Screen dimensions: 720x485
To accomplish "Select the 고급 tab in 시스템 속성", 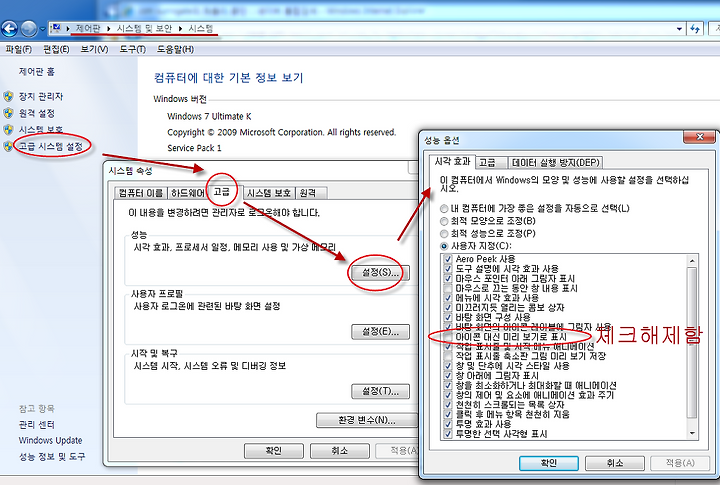I will [x=222, y=191].
